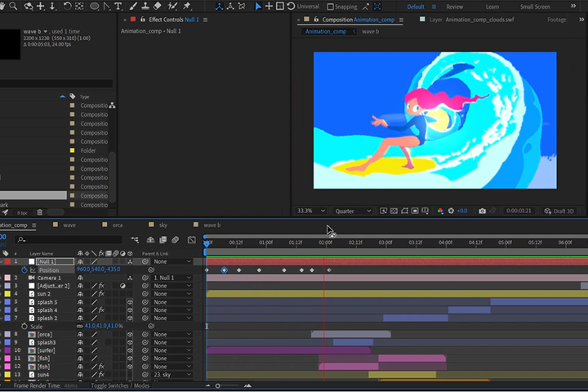Reset exposure using the aperture icon
This screenshot has width=588, height=392.
click(x=451, y=211)
